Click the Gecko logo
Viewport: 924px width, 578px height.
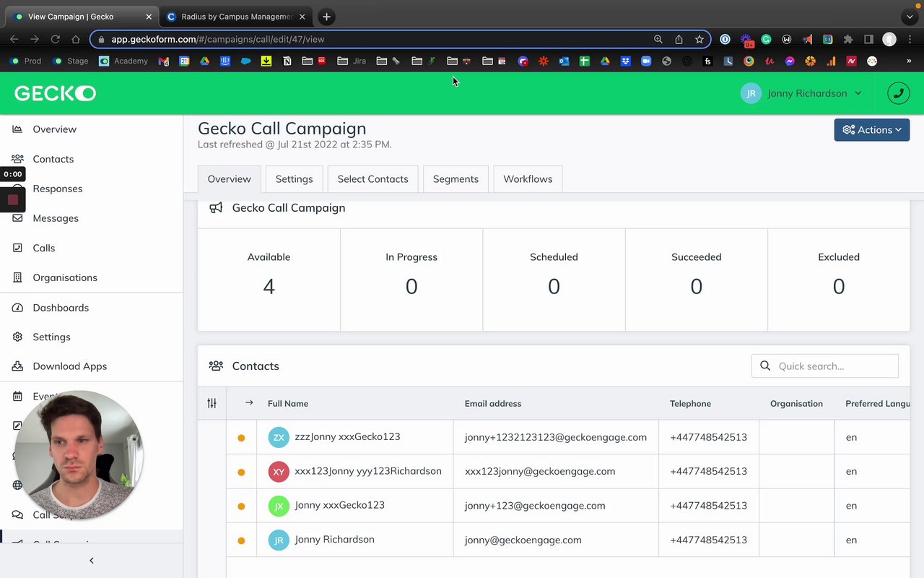click(x=56, y=93)
